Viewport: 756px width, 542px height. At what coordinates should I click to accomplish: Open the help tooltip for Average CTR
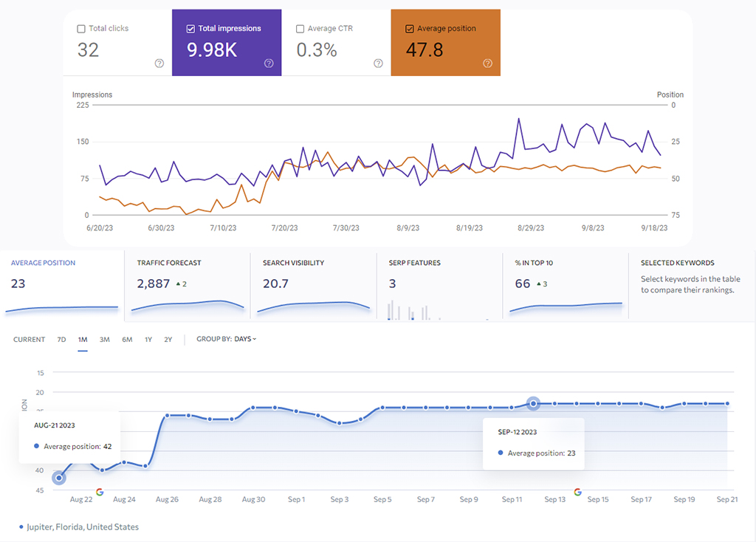pyautogui.click(x=378, y=64)
